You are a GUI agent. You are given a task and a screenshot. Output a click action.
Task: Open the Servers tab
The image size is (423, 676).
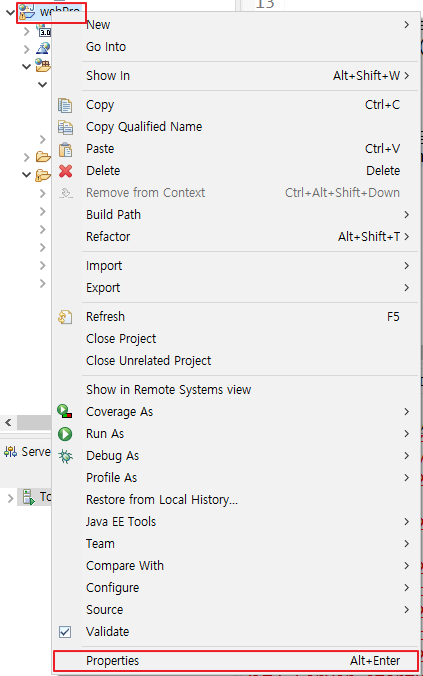[x=27, y=452]
